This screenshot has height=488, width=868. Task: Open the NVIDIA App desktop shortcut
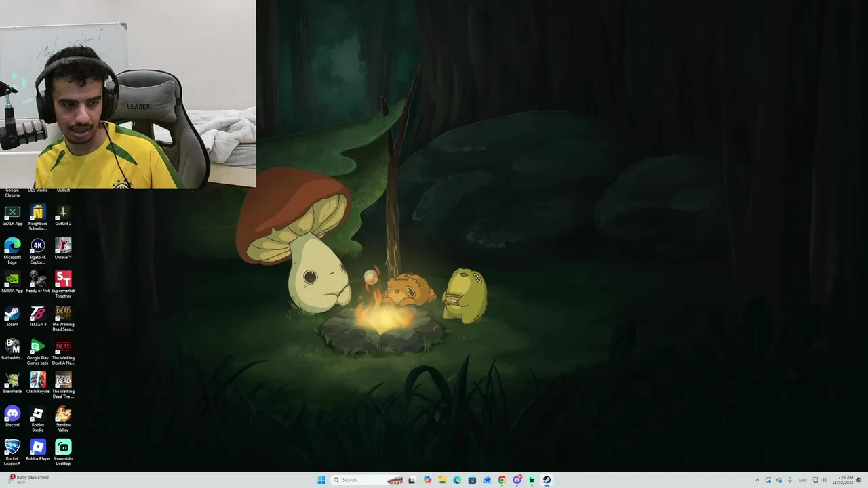(12, 283)
